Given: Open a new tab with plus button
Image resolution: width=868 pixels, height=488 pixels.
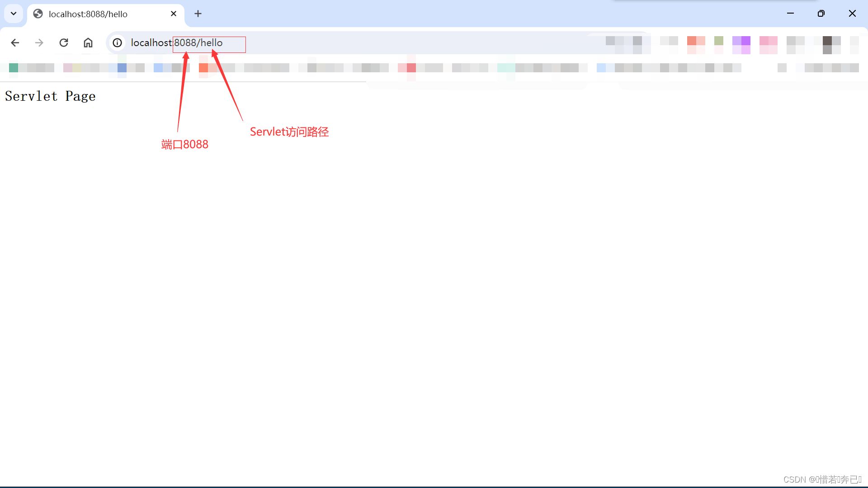Looking at the screenshot, I should [198, 14].
